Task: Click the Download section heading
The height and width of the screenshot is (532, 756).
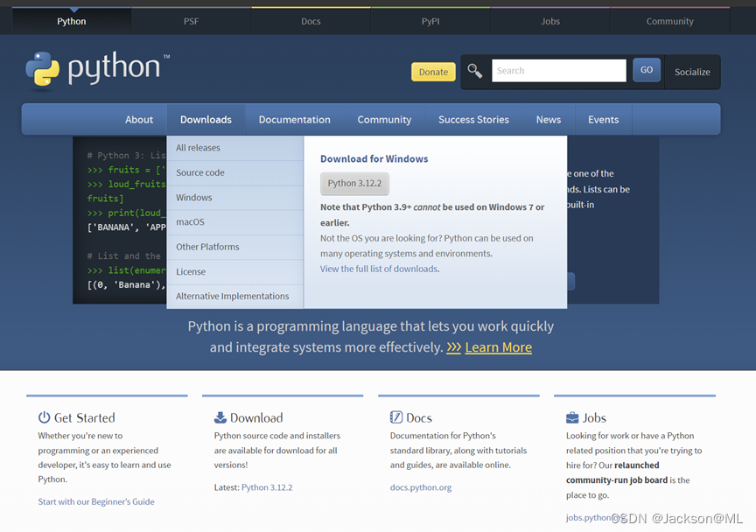Action: (256, 417)
